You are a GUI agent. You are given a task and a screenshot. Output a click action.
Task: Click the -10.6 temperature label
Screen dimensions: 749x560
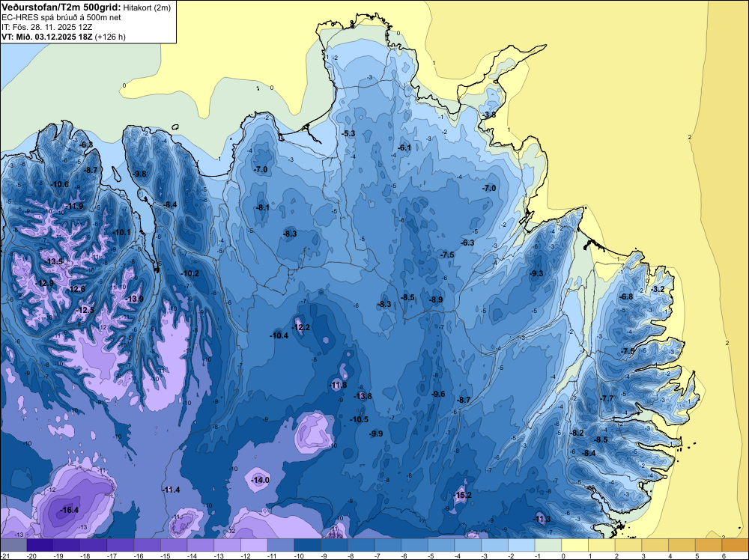(x=60, y=184)
